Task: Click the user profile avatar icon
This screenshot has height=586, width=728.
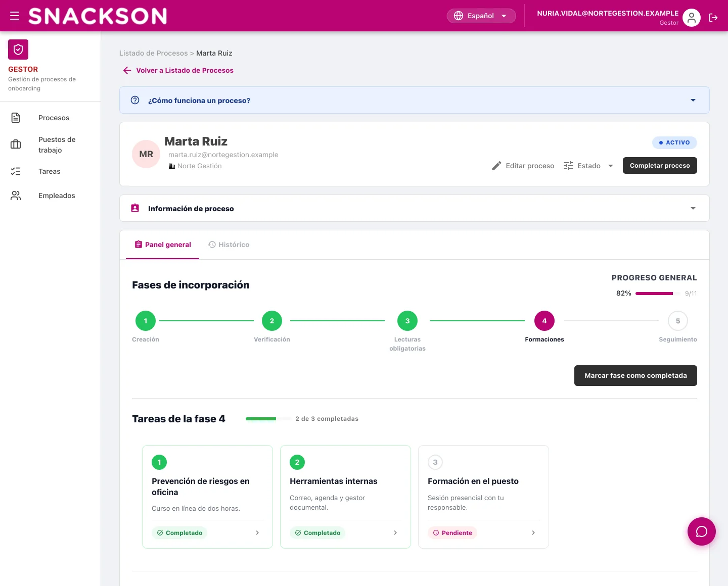Action: [x=691, y=18]
